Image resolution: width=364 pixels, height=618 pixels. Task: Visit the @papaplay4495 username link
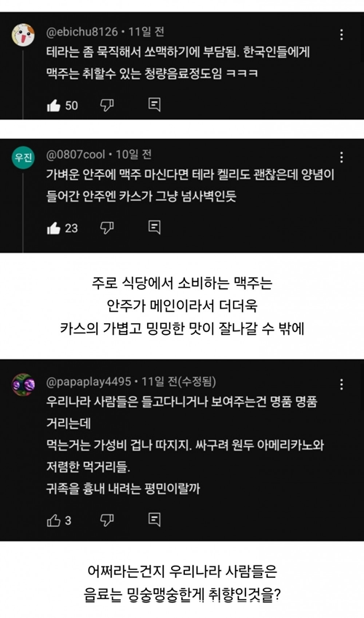(89, 381)
